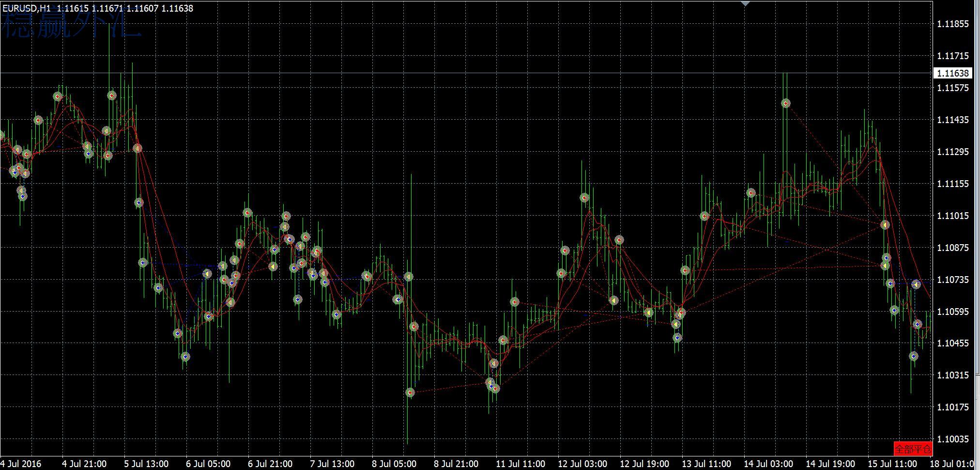Click the highlighted current price label 1.11638
980x470 pixels.
point(953,73)
